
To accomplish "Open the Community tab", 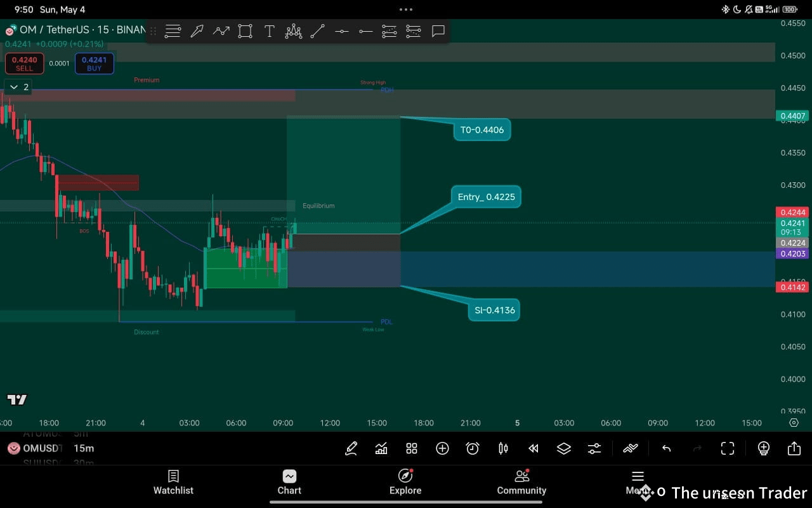I will 521,483.
